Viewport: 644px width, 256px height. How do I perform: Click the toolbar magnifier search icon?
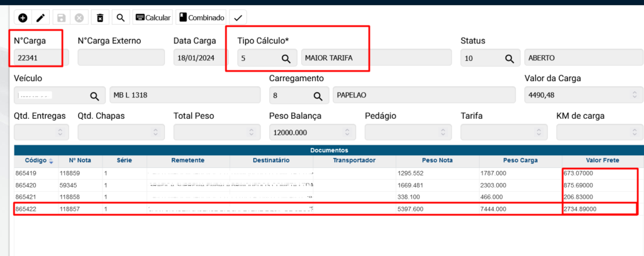point(120,18)
